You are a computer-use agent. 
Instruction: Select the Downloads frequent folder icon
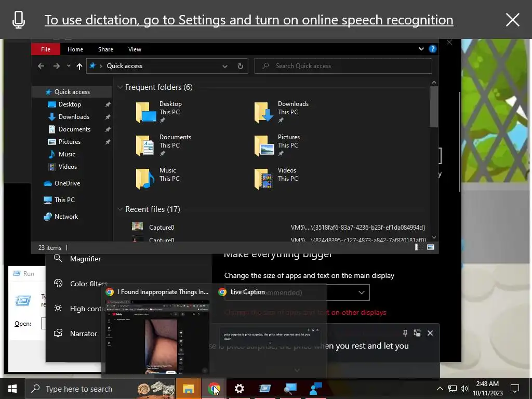pyautogui.click(x=264, y=112)
